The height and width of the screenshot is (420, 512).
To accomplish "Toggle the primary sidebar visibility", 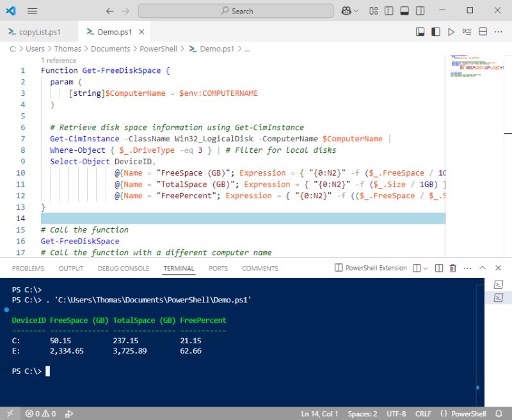I will pos(436,31).
